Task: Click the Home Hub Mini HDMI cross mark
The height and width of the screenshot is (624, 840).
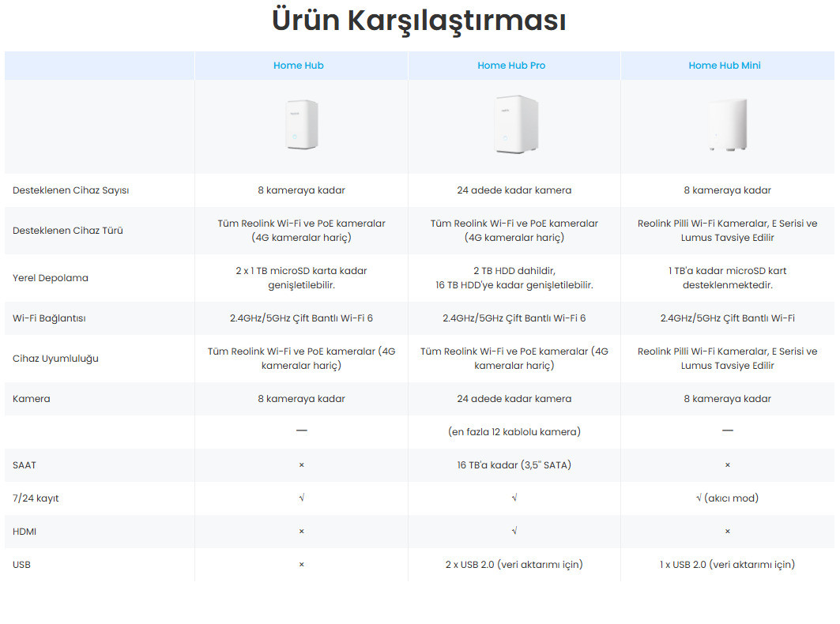Action: [x=728, y=532]
